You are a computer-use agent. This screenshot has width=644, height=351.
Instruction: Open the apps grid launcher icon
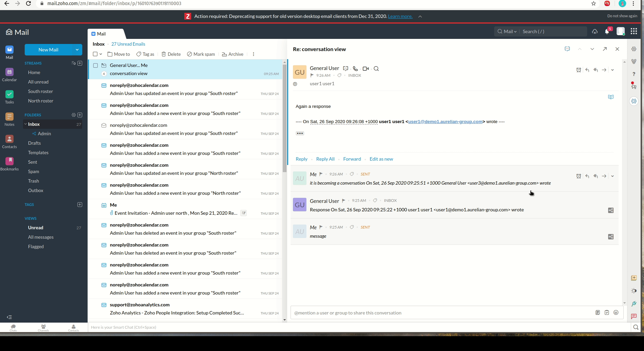pyautogui.click(x=634, y=31)
